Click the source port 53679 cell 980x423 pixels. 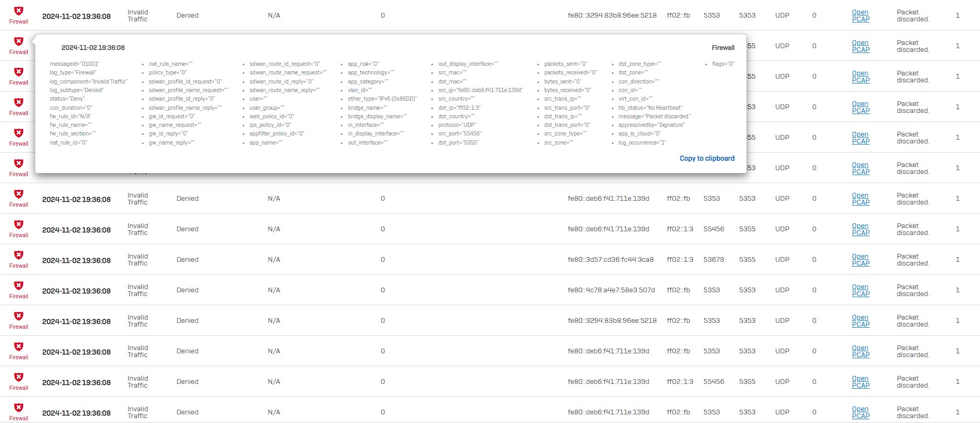pos(714,260)
